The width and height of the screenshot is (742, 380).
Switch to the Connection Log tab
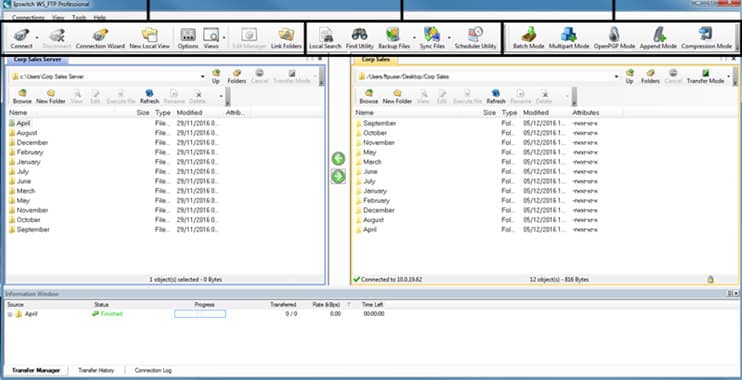pos(153,371)
